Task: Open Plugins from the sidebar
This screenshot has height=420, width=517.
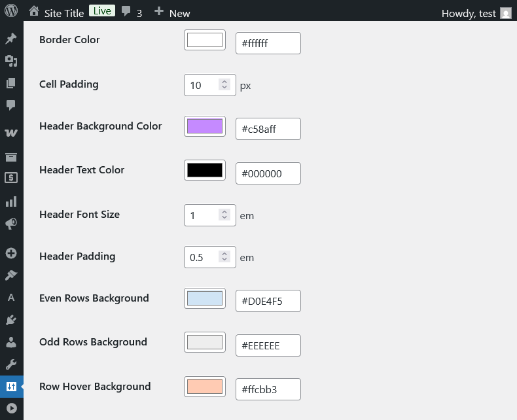Action: click(x=11, y=320)
